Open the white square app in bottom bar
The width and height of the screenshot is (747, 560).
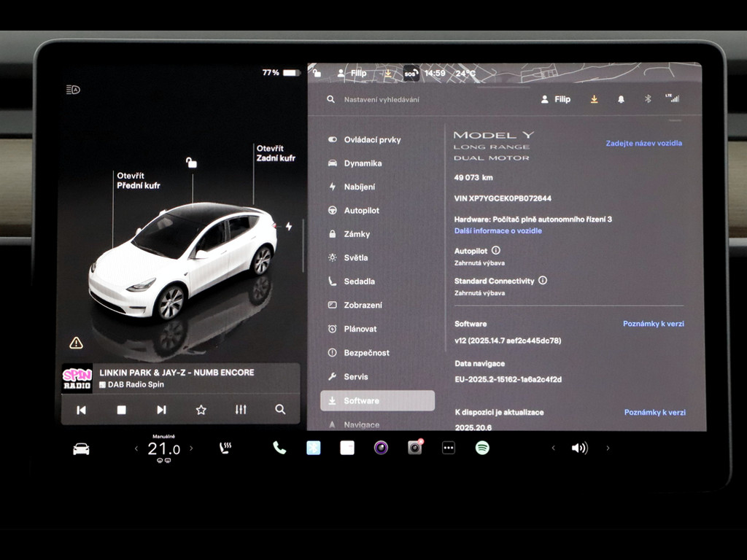click(x=347, y=448)
